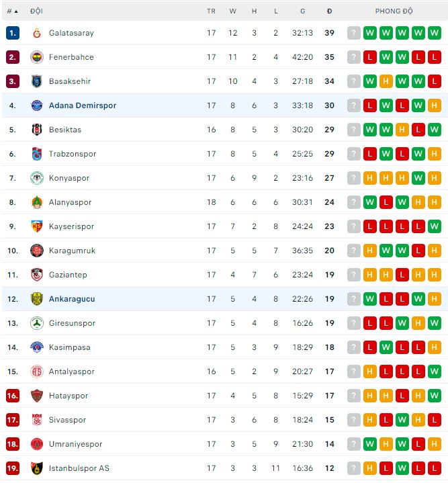Image resolution: width=448 pixels, height=483 pixels.
Task: Click the Sivasspor team badge
Action: click(x=36, y=420)
